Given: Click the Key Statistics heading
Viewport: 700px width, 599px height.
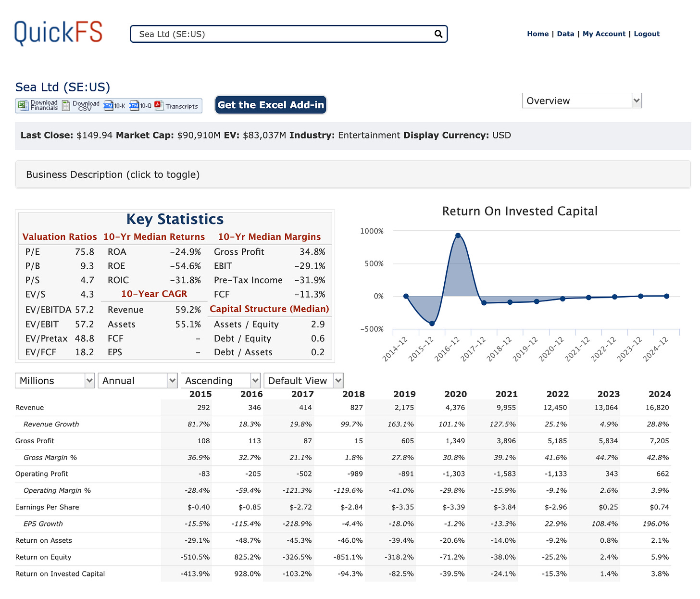Looking at the screenshot, I should coord(175,219).
